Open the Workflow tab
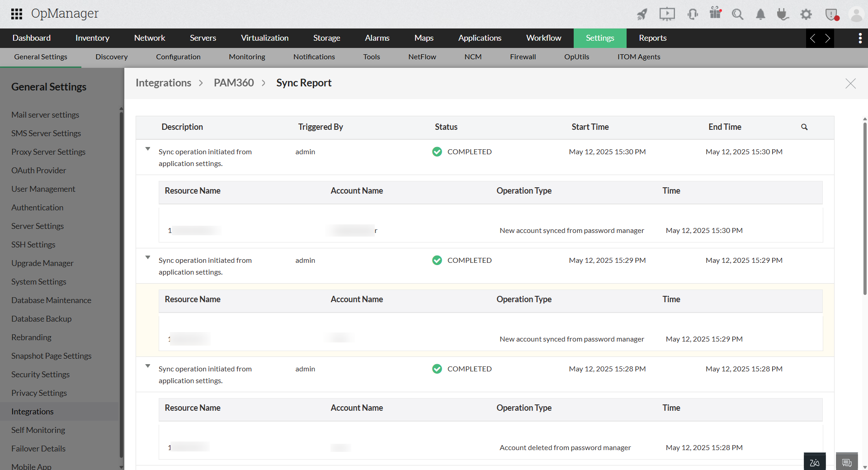Image resolution: width=868 pixels, height=470 pixels. (x=543, y=38)
